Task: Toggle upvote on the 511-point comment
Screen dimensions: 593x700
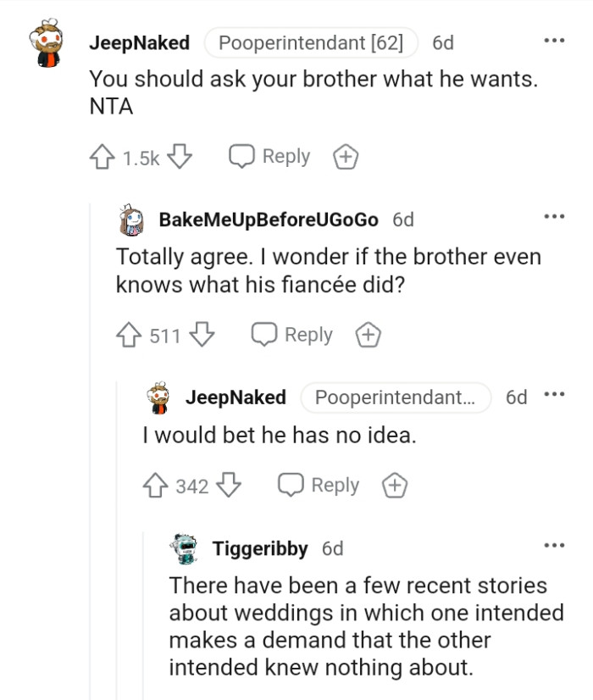Action: pyautogui.click(x=128, y=335)
